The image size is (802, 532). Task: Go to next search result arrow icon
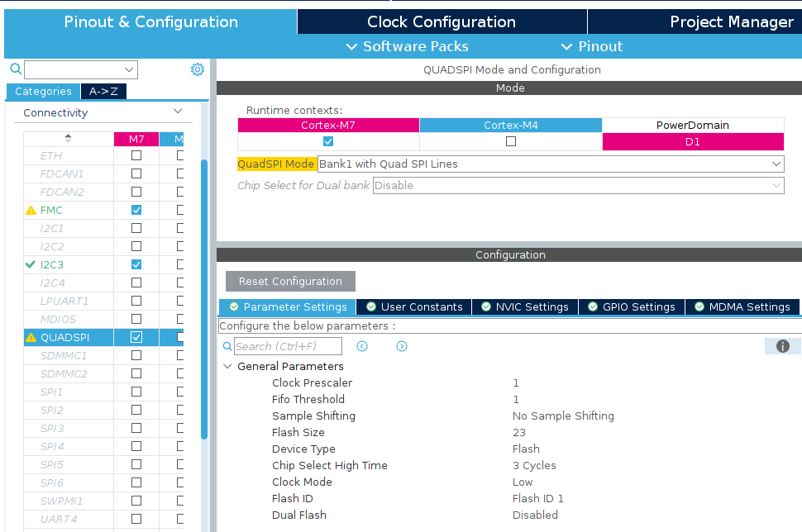402,346
